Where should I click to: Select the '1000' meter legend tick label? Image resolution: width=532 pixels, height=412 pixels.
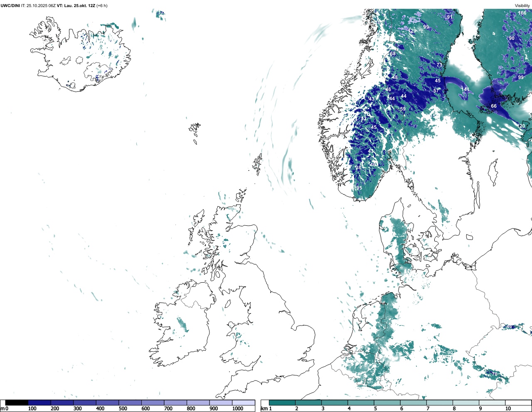(x=238, y=409)
